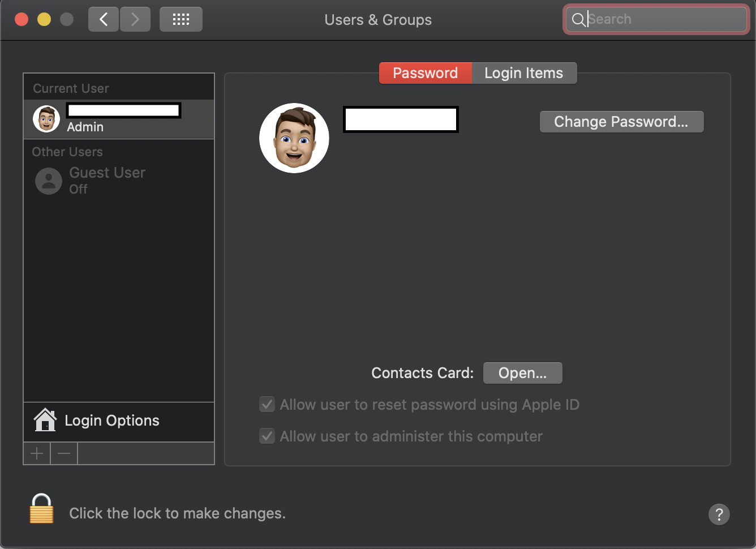
Task: Remove user with the minus button
Action: tap(64, 453)
